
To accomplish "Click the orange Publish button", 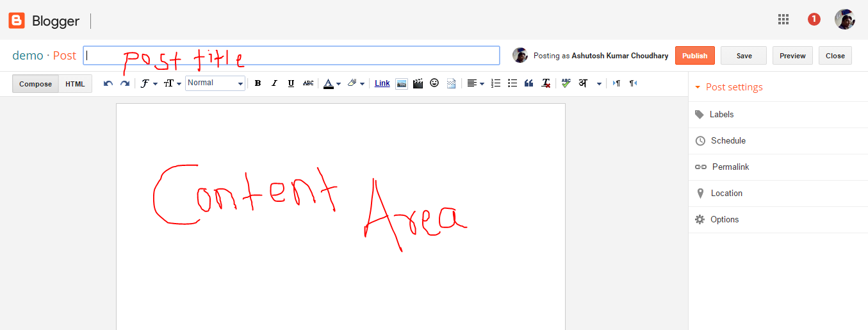I will tap(694, 56).
